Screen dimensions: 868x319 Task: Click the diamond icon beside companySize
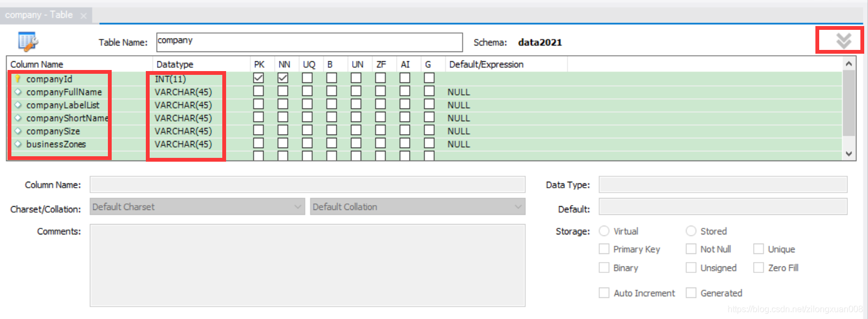point(18,131)
